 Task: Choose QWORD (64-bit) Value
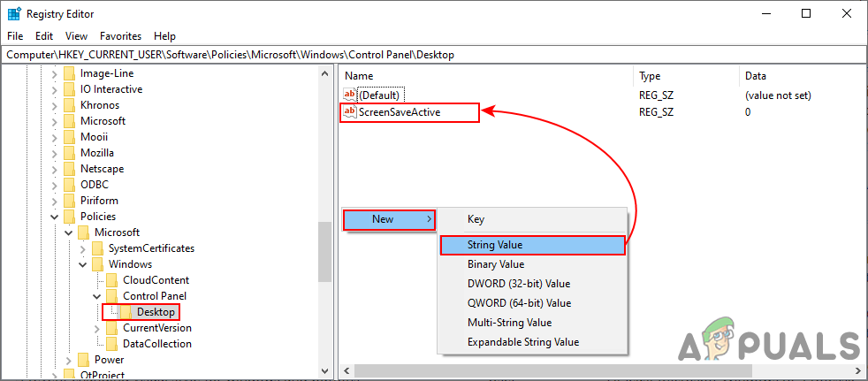click(x=532, y=303)
